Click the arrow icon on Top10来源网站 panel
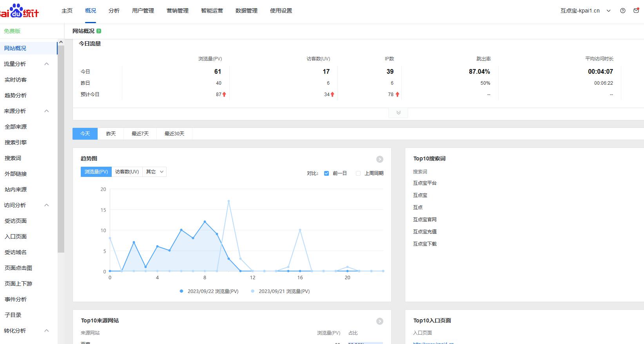Image resolution: width=644 pixels, height=344 pixels. click(379, 321)
